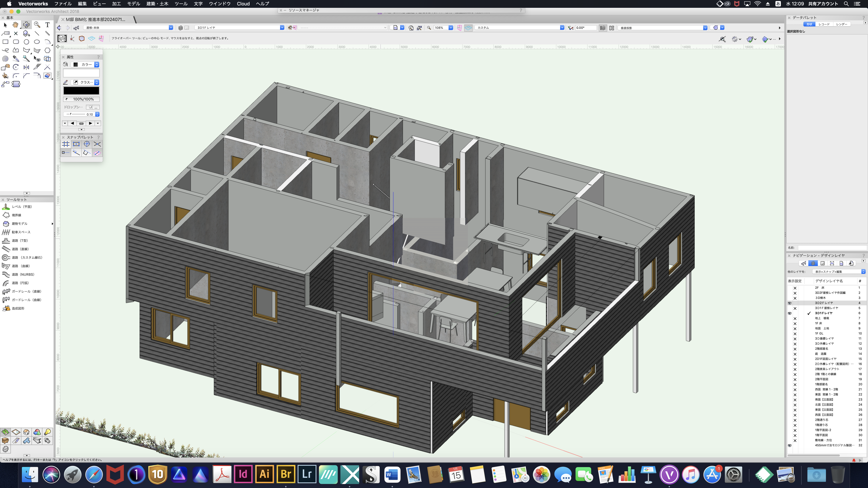Select the Pan hand tool

[x=15, y=25]
